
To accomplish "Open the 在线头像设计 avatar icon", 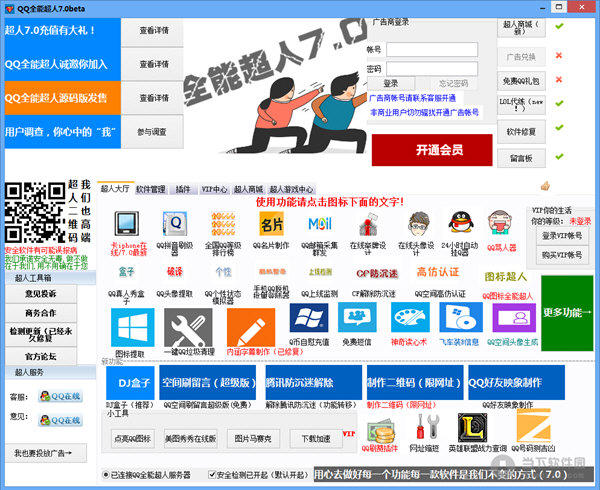I will tap(418, 223).
